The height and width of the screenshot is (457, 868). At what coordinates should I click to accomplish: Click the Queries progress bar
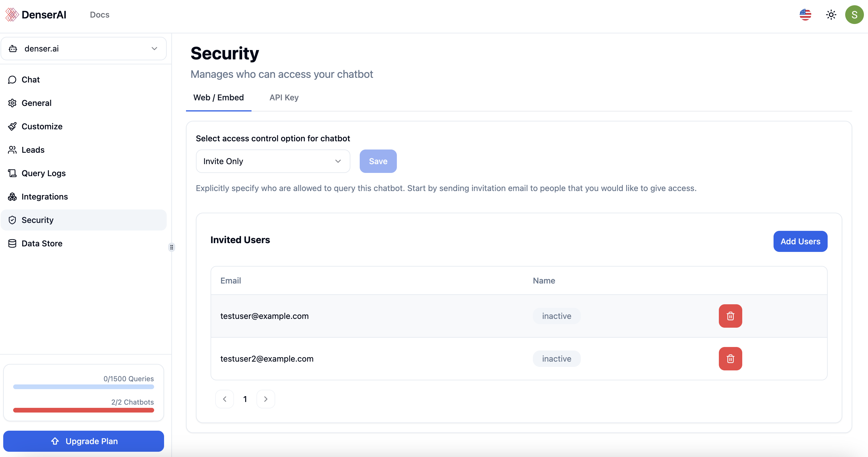pyautogui.click(x=83, y=386)
